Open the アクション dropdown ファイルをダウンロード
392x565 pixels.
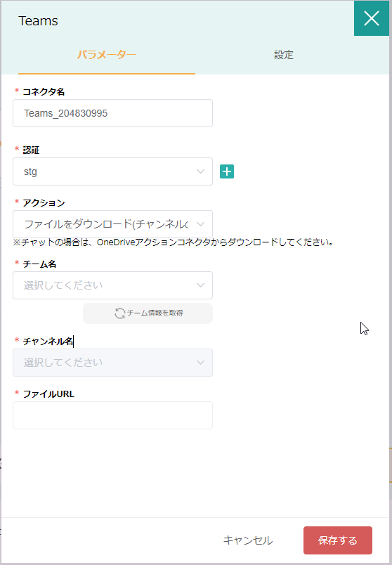click(x=113, y=224)
